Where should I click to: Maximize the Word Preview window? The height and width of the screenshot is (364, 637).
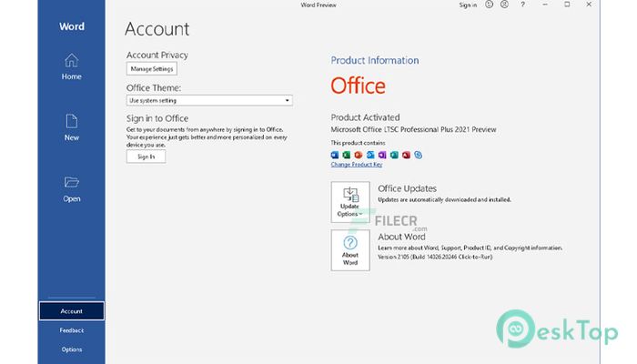pos(567,5)
